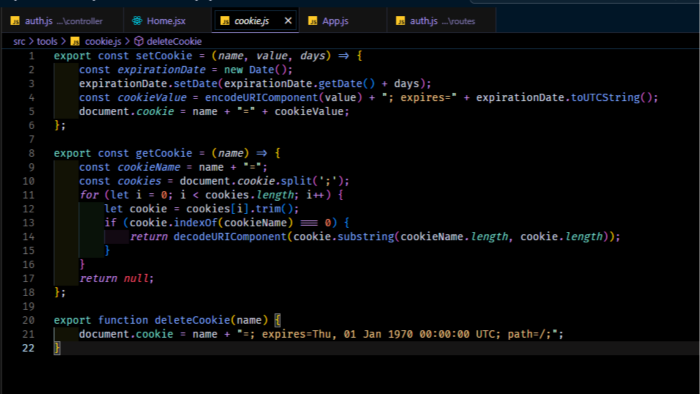Click decodeURIComponent call on line 14
Screen dimensions: 700x394
(229, 236)
